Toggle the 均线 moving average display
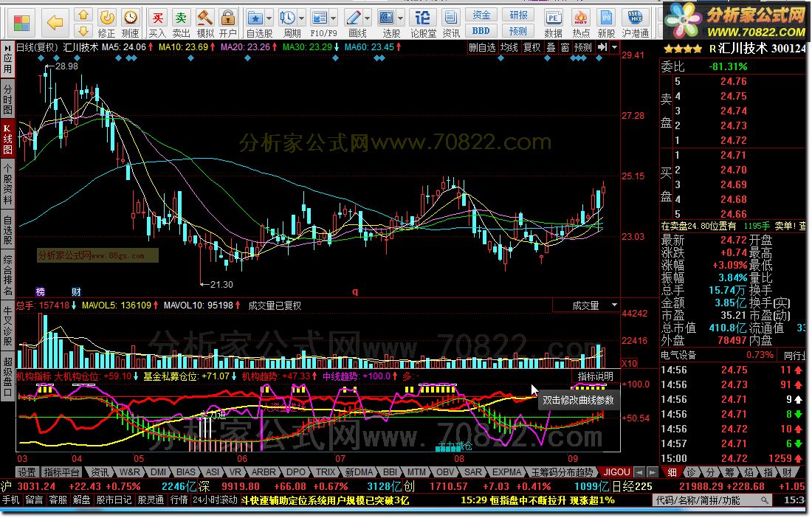Image resolution: width=812 pixels, height=518 pixels. 509,48
